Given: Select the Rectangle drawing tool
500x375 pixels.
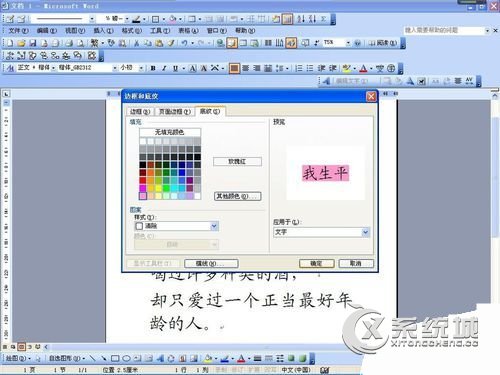Looking at the screenshot, I should pyautogui.click(x=115, y=358).
